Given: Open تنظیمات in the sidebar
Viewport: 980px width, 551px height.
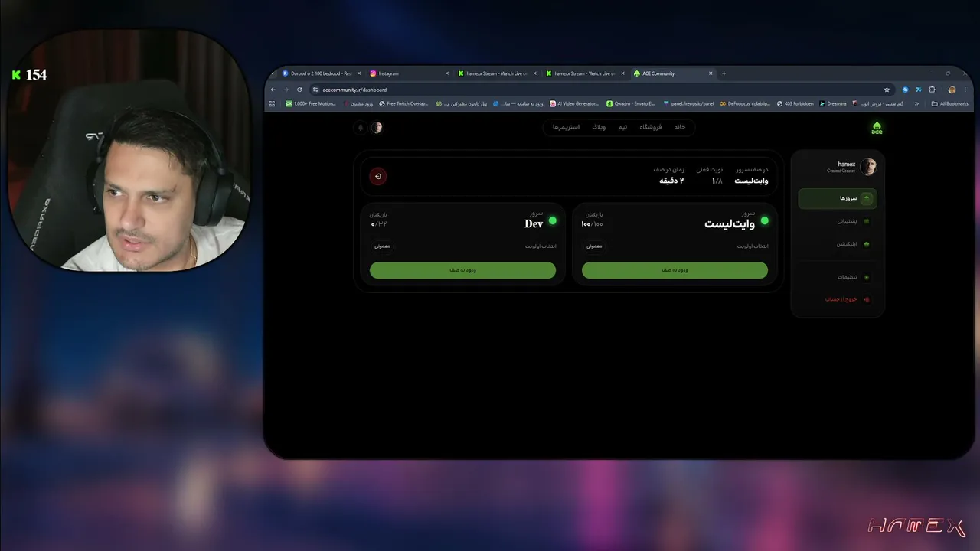Looking at the screenshot, I should point(838,277).
